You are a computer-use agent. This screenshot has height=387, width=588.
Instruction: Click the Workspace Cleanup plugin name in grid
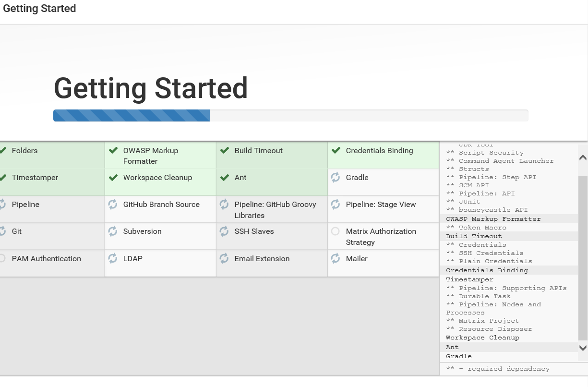(x=157, y=177)
